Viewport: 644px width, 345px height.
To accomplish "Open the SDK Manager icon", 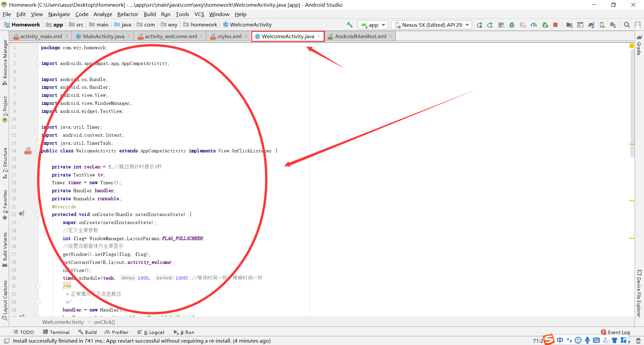I will 613,25.
